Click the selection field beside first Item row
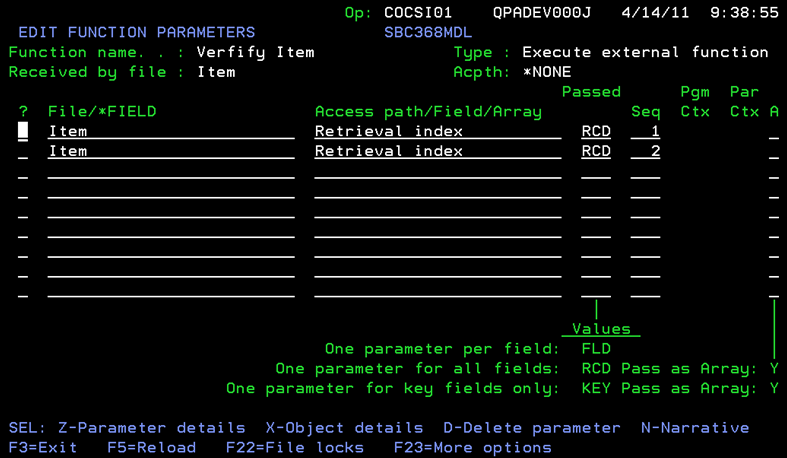 click(23, 131)
